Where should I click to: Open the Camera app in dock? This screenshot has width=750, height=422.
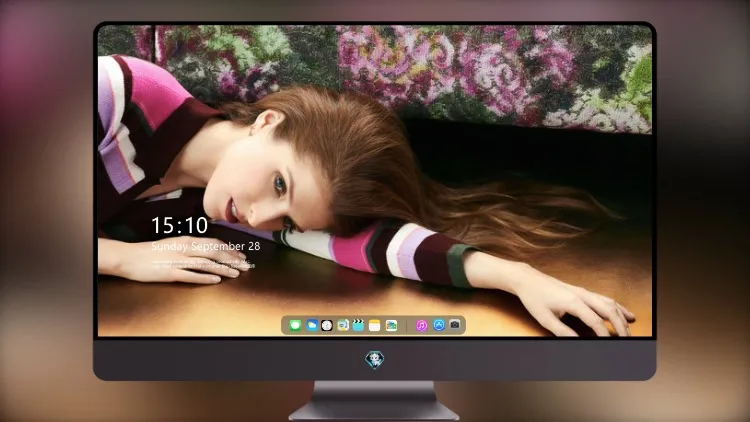455,325
